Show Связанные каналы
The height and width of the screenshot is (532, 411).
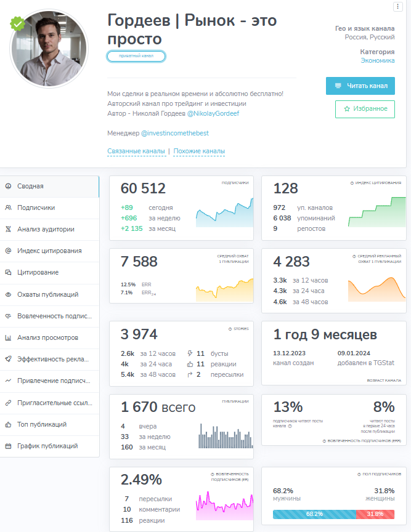136,151
